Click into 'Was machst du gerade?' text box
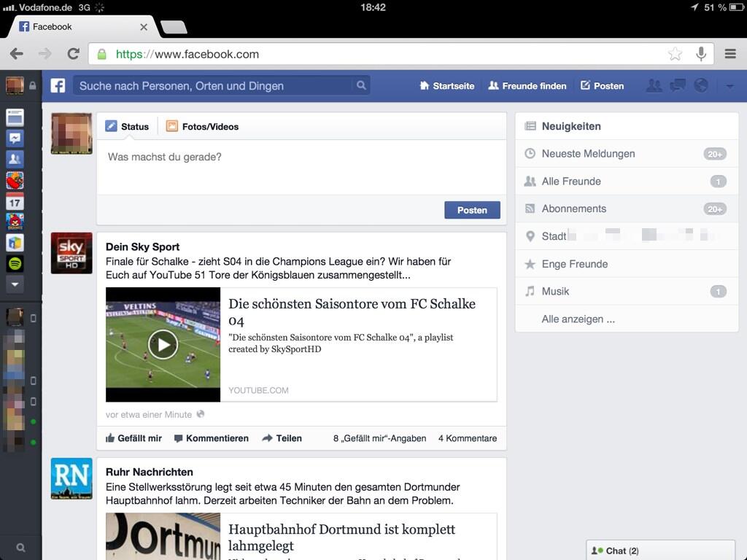Viewport: 747px width, 560px height. click(301, 167)
